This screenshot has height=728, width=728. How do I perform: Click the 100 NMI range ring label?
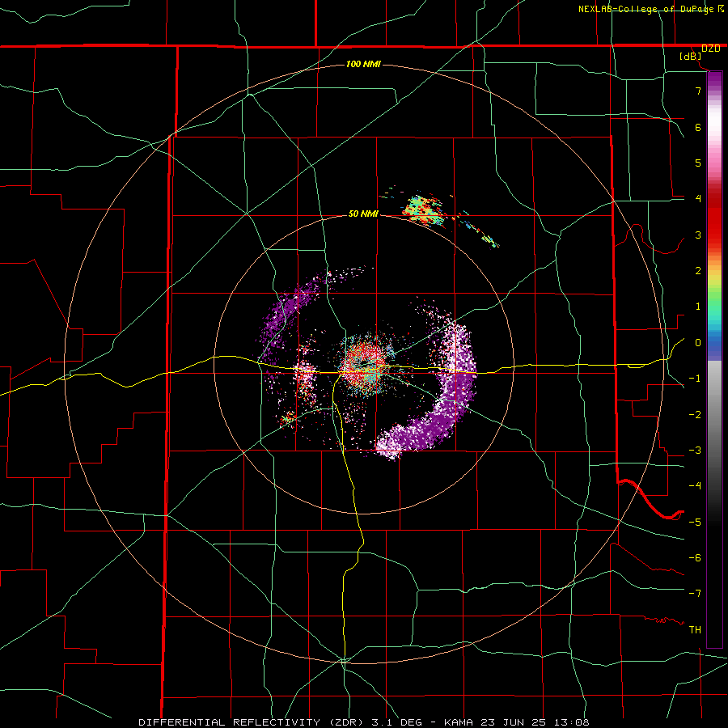click(x=363, y=64)
